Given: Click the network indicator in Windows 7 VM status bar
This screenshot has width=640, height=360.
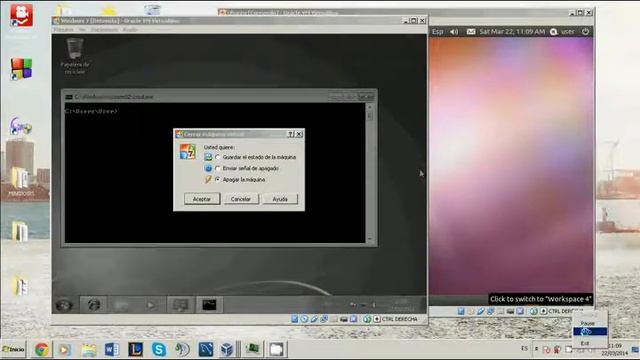Looking at the screenshot, I should 324,319.
